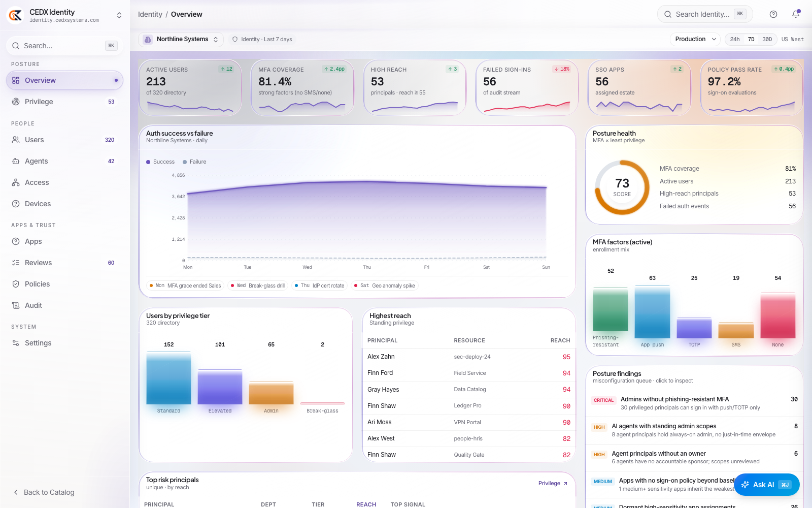Open the help question-mark icon
Viewport: 812px width, 508px height.
pyautogui.click(x=773, y=14)
